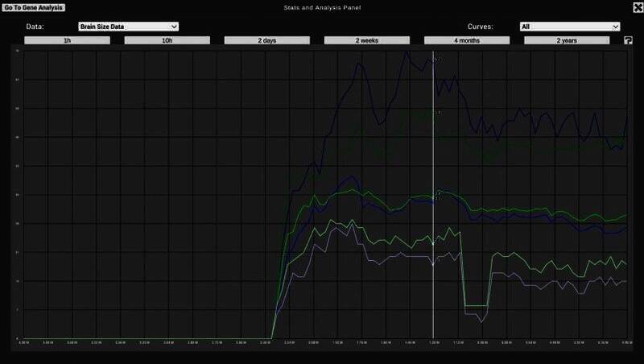
Task: Set graph range to 4 months
Action: (467, 39)
